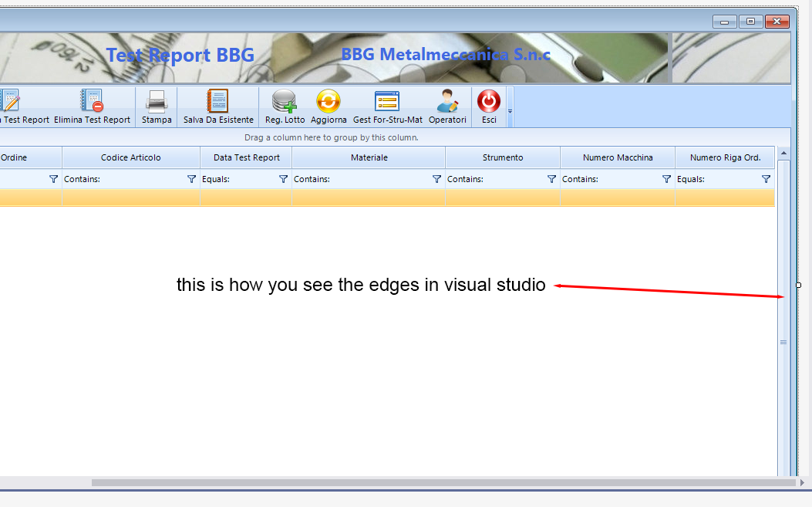Expand the toolbar overflow arrow

click(510, 107)
